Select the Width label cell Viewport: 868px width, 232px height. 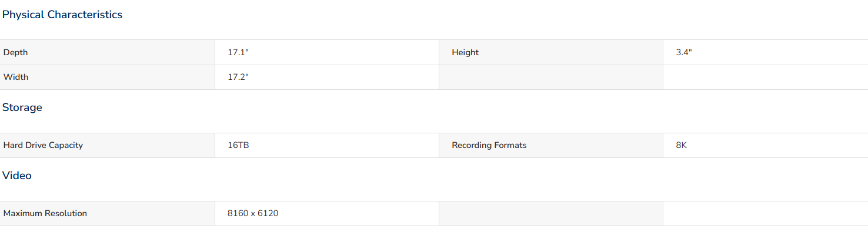click(x=108, y=77)
